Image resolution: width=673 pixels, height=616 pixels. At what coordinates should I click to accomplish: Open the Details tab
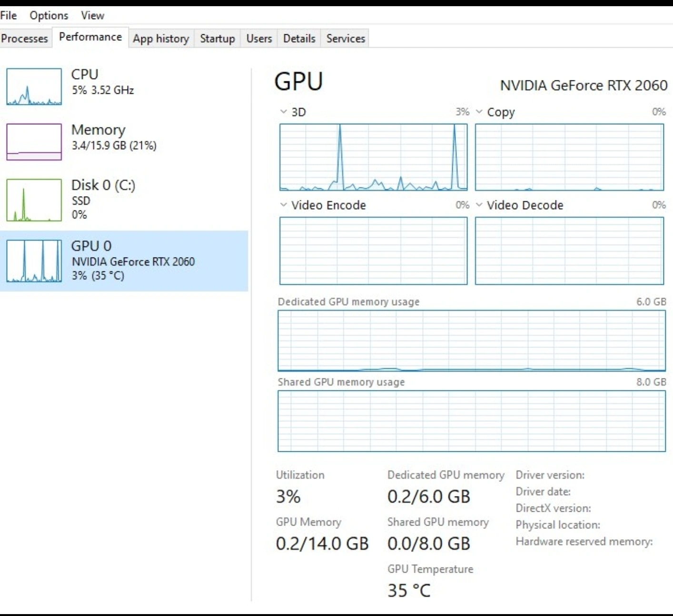(299, 39)
